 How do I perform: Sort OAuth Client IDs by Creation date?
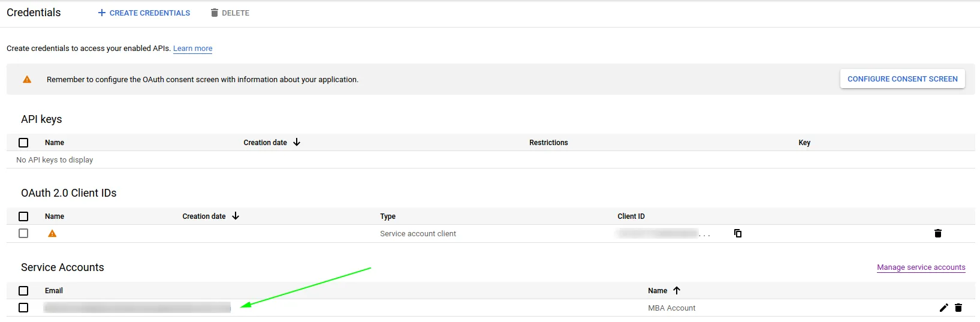point(236,216)
